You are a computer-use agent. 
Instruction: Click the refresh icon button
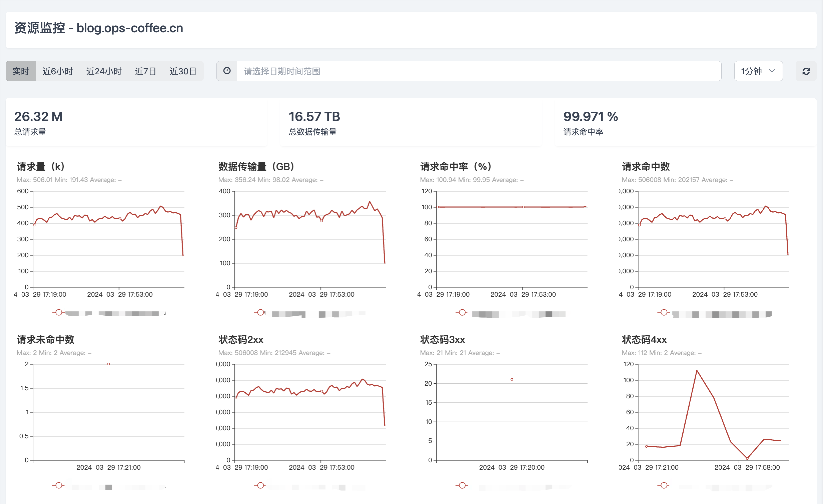pos(806,71)
